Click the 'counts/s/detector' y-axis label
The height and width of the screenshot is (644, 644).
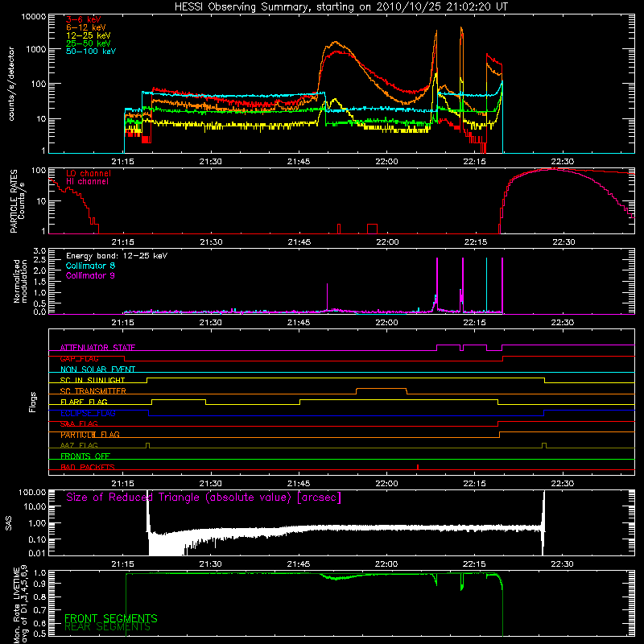pos(11,84)
